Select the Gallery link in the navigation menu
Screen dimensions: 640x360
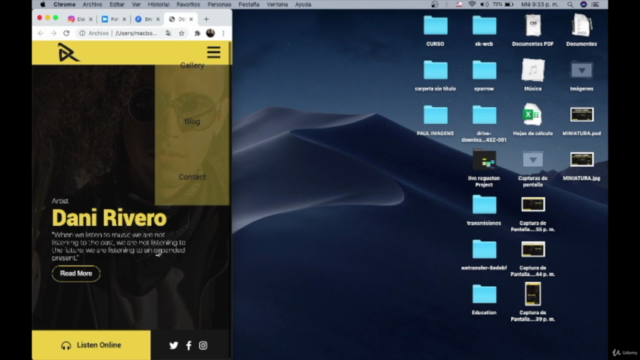192,65
